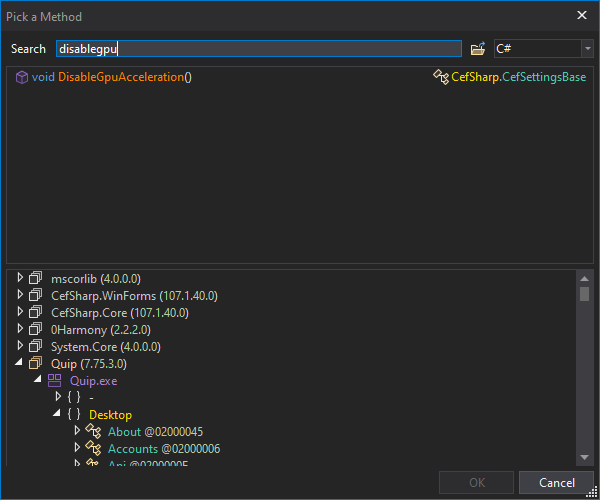Select mscorlib (4.0.0.0) in the tree
Screen dimensions: 600x500
[96, 279]
